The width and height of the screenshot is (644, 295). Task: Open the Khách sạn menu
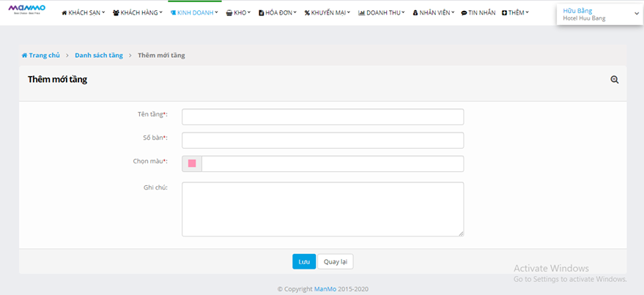(83, 13)
